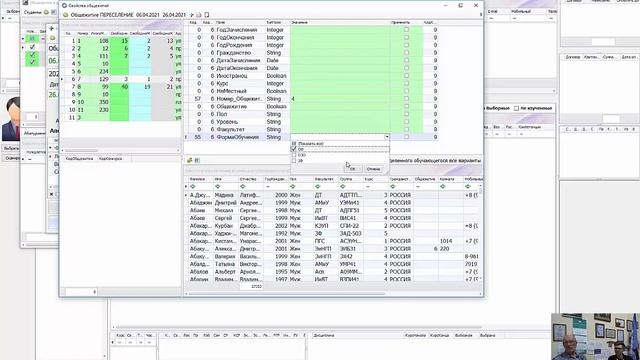
Task: Enable the Применить checkbox for the Курс row
Action: (406, 83)
